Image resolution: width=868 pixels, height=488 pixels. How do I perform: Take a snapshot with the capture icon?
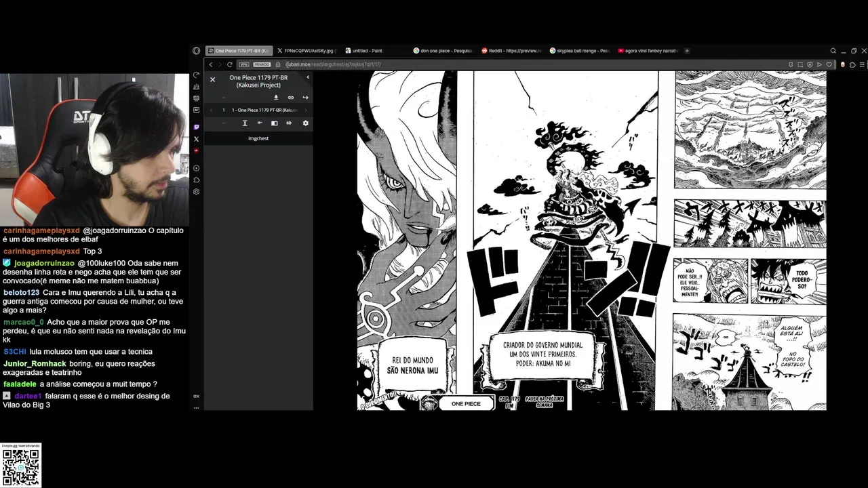coord(800,64)
